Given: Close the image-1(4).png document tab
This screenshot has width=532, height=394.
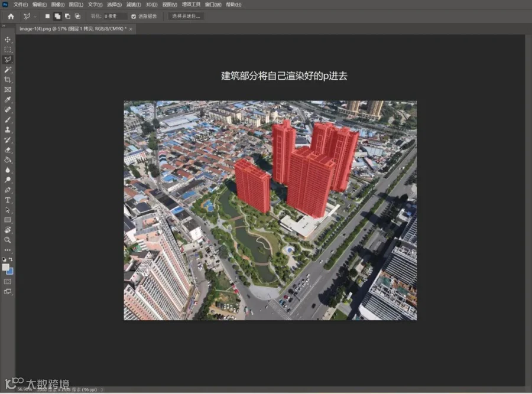Looking at the screenshot, I should click(131, 29).
